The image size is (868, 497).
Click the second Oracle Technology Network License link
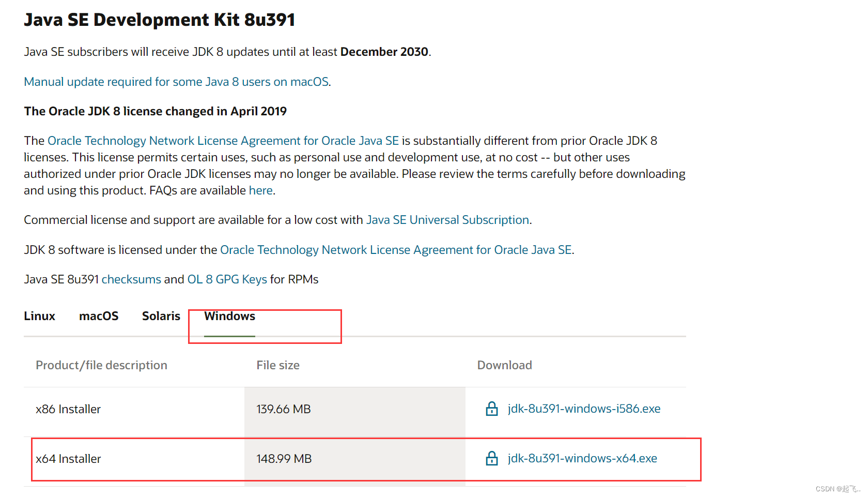tap(396, 250)
